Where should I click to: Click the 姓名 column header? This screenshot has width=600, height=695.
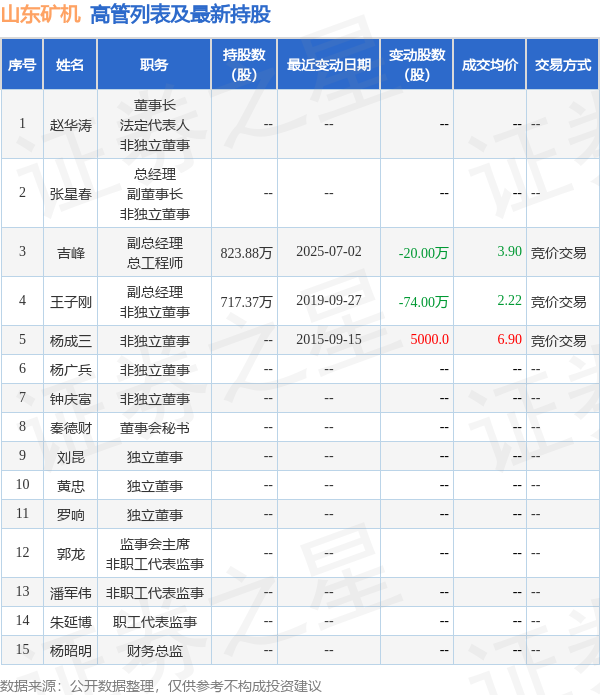[70, 65]
